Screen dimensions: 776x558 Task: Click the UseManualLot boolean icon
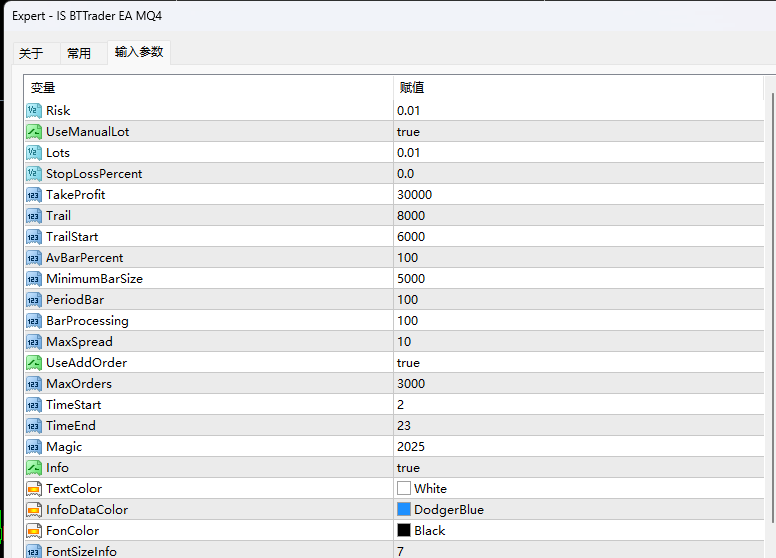[33, 132]
